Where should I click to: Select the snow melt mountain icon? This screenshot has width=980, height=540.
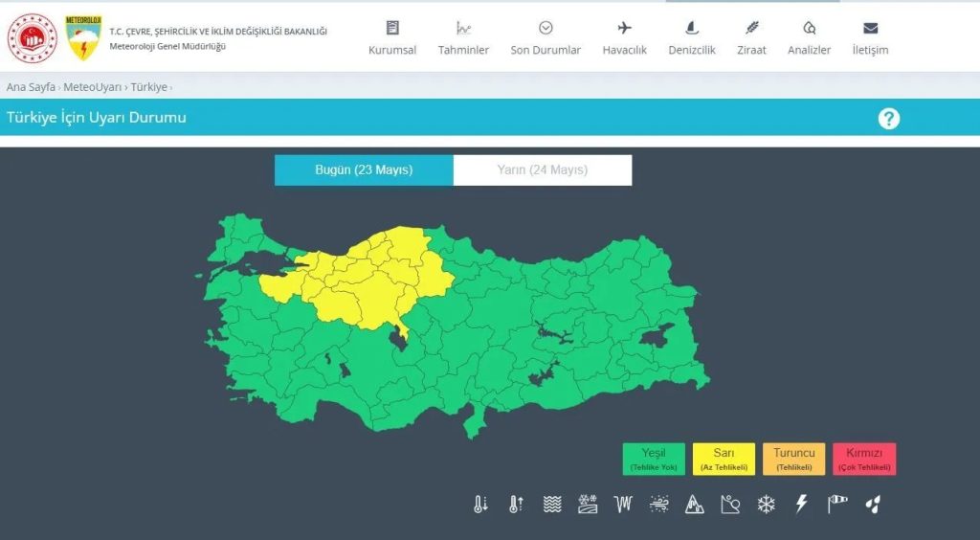pos(695,504)
